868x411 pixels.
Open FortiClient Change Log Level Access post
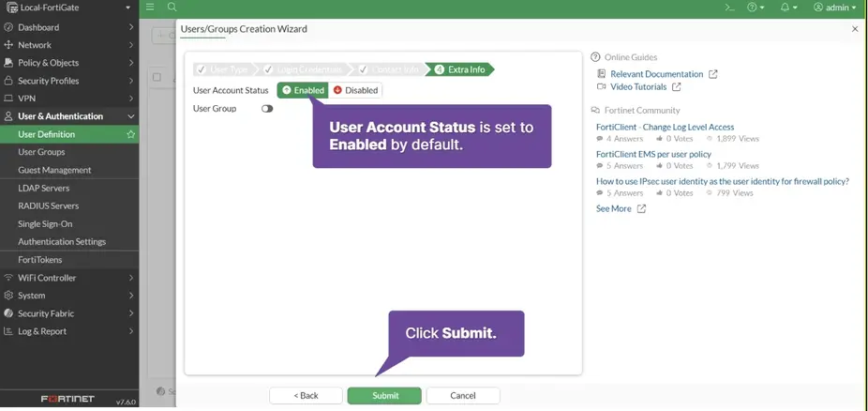point(665,127)
